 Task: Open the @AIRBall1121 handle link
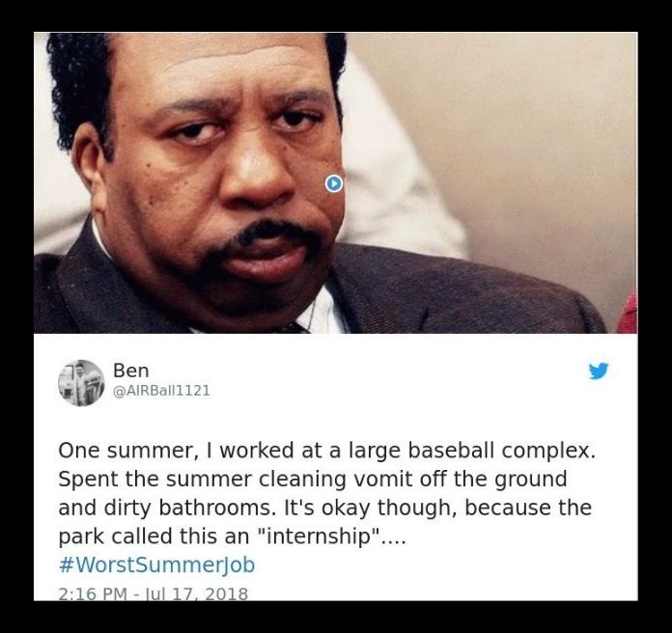pyautogui.click(x=161, y=391)
